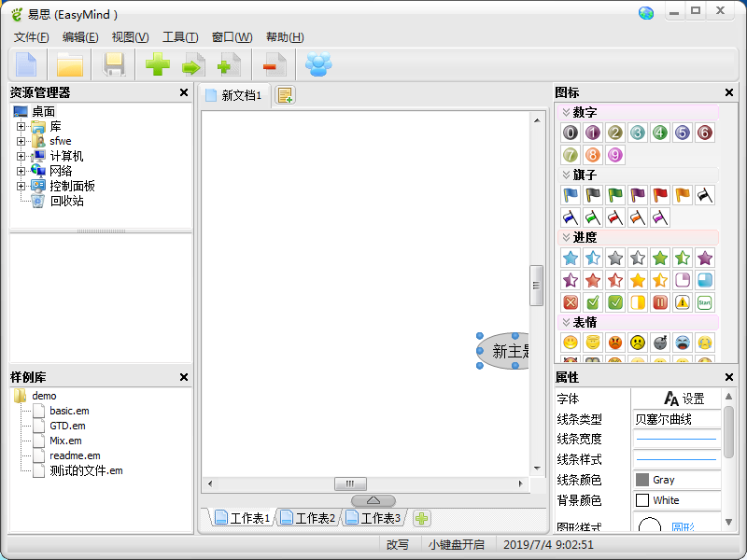The image size is (747, 560).
Task: Select the warning triangle progress icon
Action: [683, 302]
